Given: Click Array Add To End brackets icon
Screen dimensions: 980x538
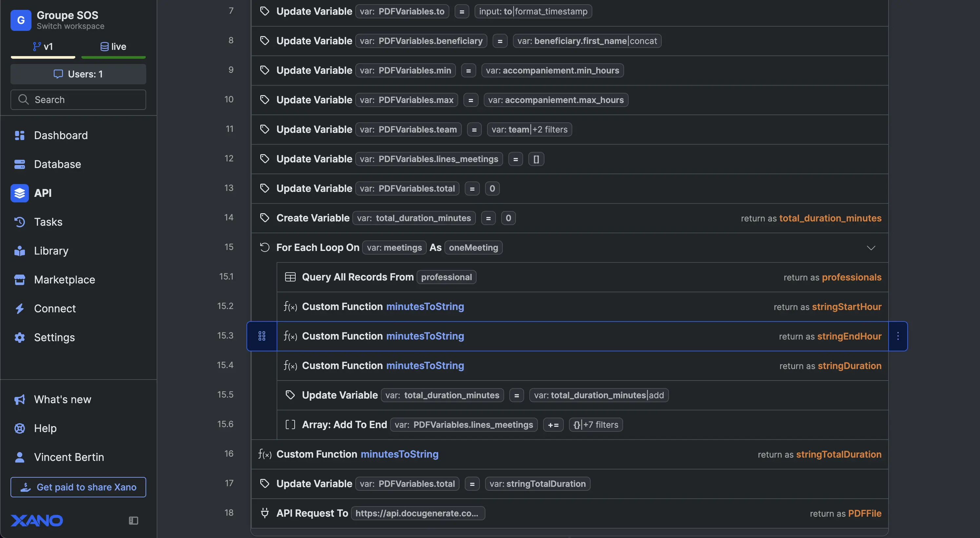Looking at the screenshot, I should tap(290, 424).
